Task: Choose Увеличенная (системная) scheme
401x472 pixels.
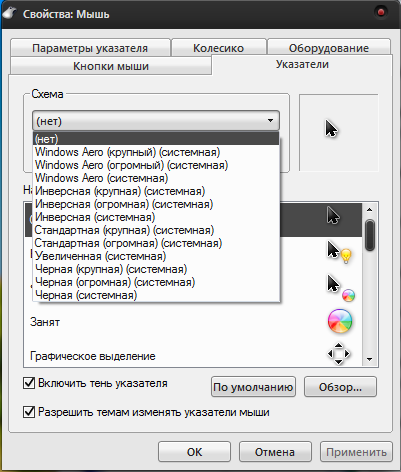Action: point(156,256)
